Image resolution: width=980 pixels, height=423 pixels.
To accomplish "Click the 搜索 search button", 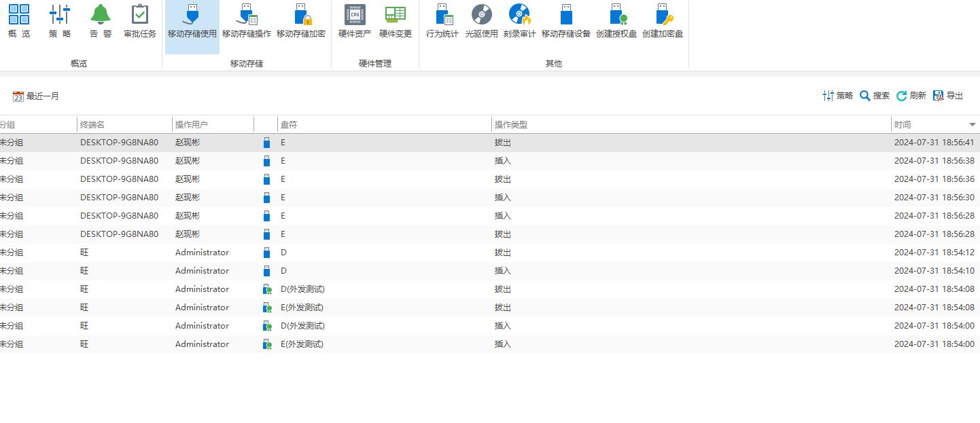I will pyautogui.click(x=875, y=96).
